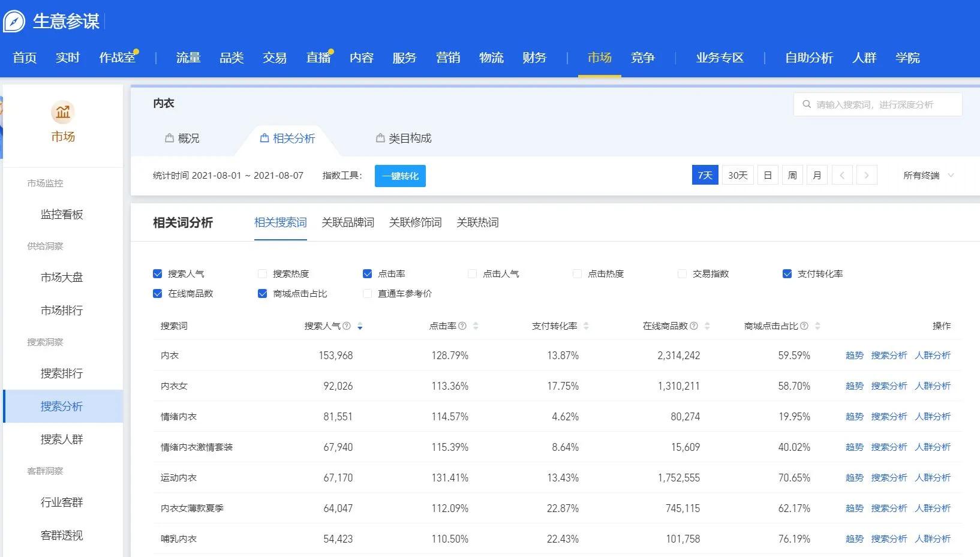Check the 点击人气 checkbox
Viewport: 980px width, 557px height.
tap(472, 274)
